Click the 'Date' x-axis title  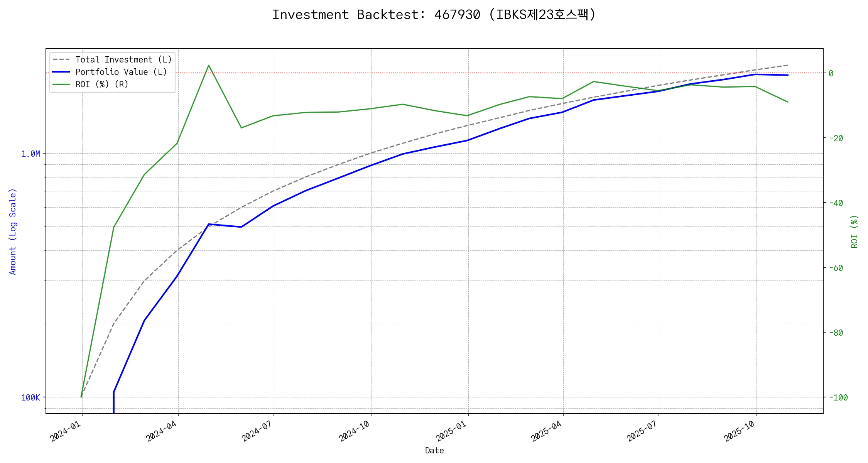pos(434,450)
